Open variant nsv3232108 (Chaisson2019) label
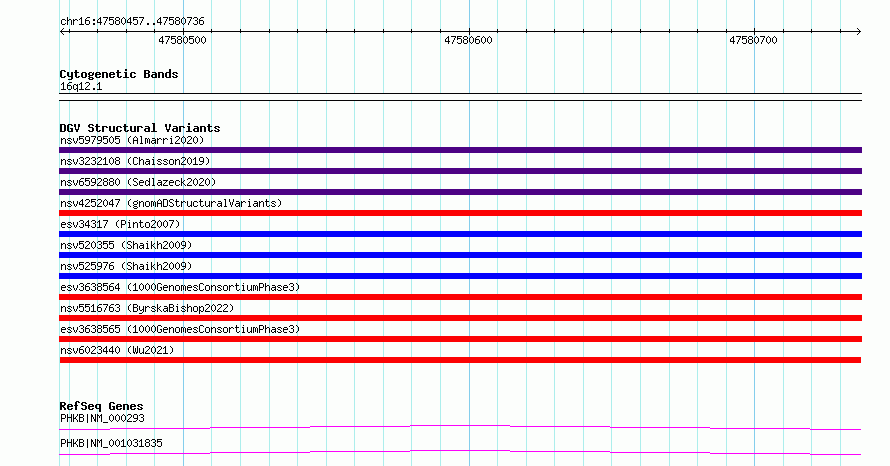This screenshot has width=890, height=466. [x=135, y=161]
